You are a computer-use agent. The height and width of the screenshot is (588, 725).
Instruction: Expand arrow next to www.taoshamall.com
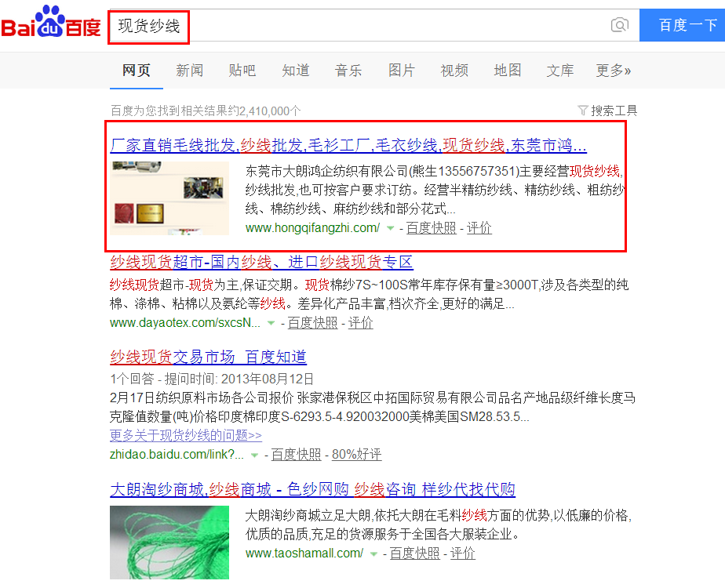373,554
